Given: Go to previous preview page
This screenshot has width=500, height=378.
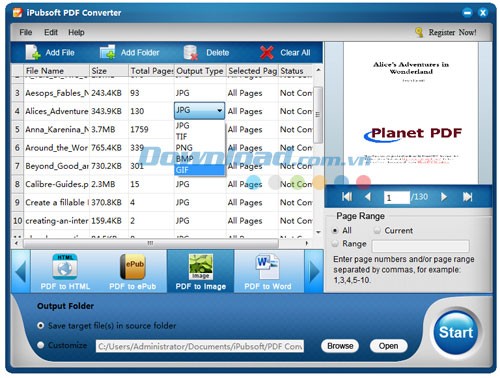Looking at the screenshot, I should [x=368, y=197].
